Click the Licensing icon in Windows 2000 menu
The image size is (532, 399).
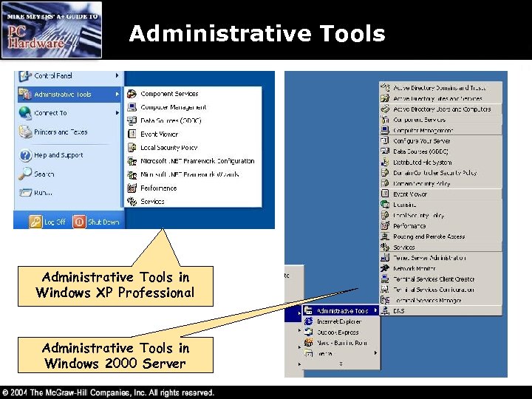(x=385, y=205)
